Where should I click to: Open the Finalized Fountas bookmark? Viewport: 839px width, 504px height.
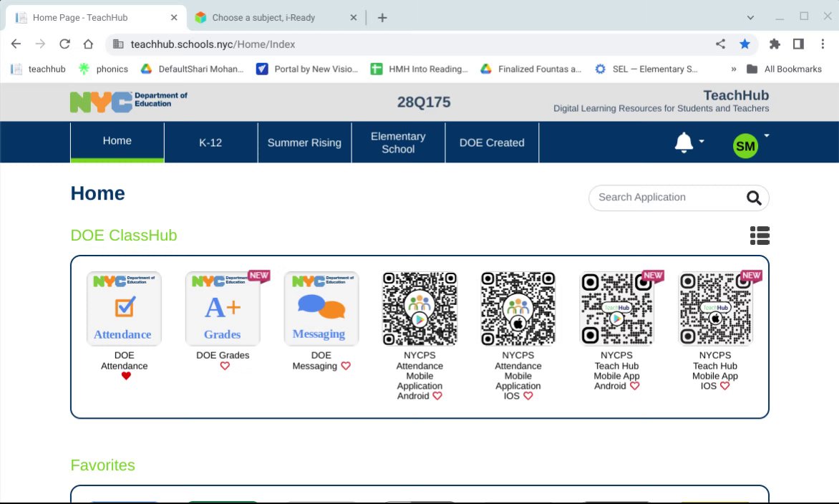[530, 69]
